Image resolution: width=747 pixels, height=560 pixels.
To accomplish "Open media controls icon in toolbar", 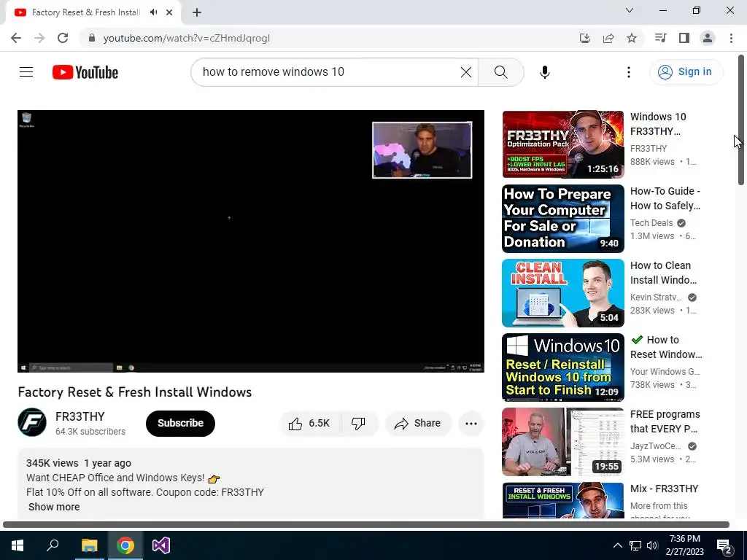I will click(x=660, y=38).
